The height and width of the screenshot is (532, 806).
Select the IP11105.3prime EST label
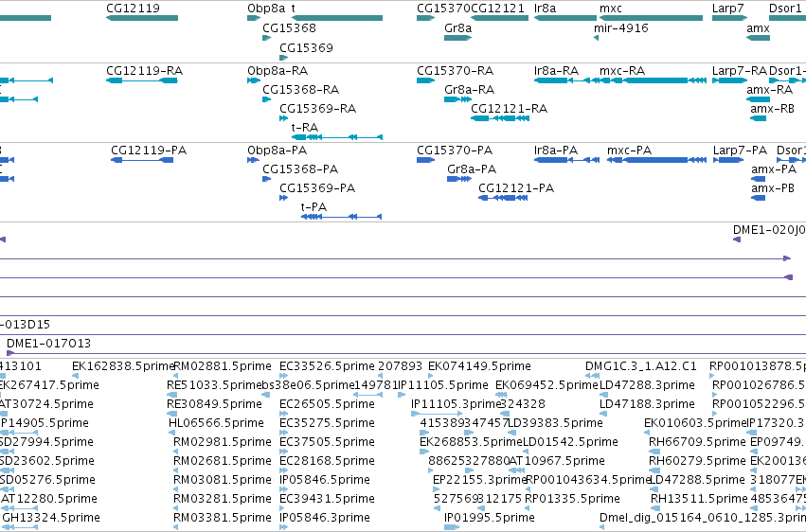point(456,404)
